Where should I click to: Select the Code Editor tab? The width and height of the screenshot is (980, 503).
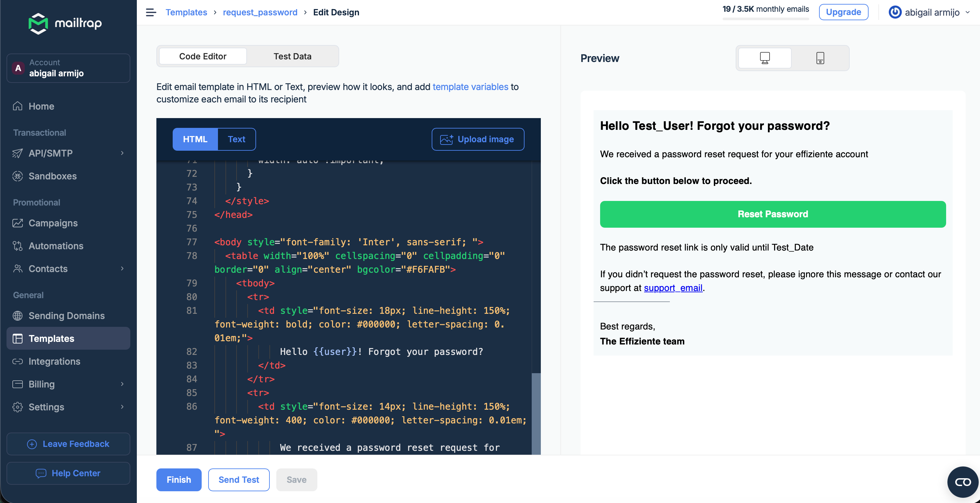point(202,56)
